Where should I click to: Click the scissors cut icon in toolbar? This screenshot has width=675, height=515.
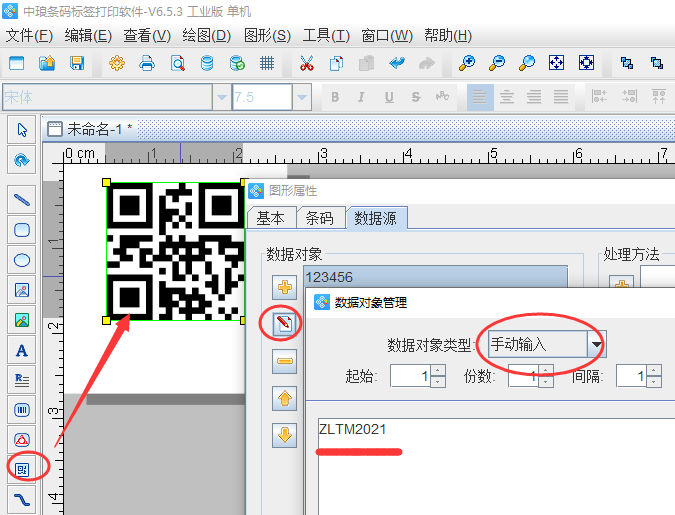pyautogui.click(x=307, y=63)
